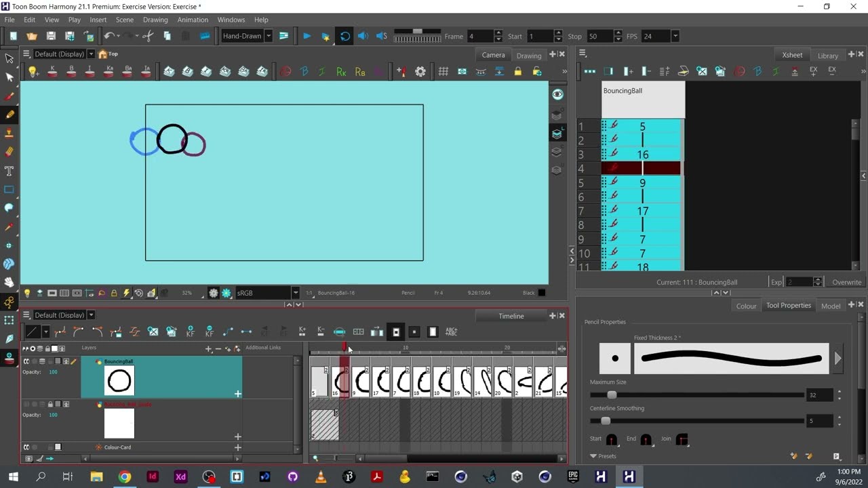Select the Brush tool

coord(9,96)
